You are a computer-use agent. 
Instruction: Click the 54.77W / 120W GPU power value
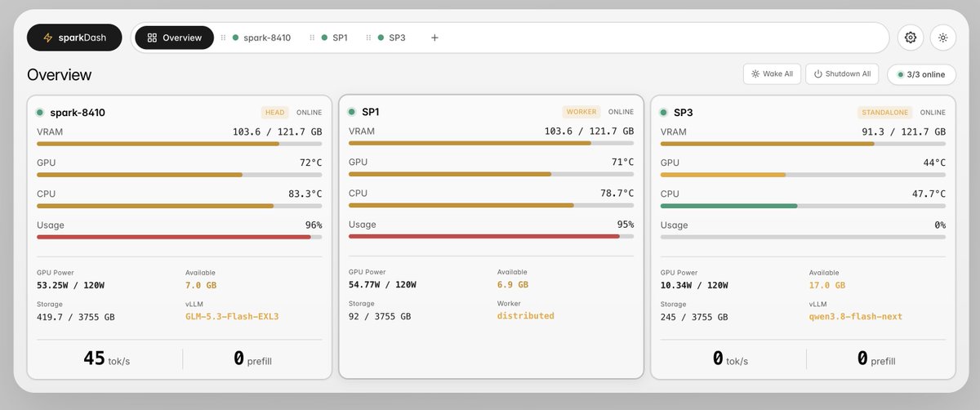click(382, 285)
